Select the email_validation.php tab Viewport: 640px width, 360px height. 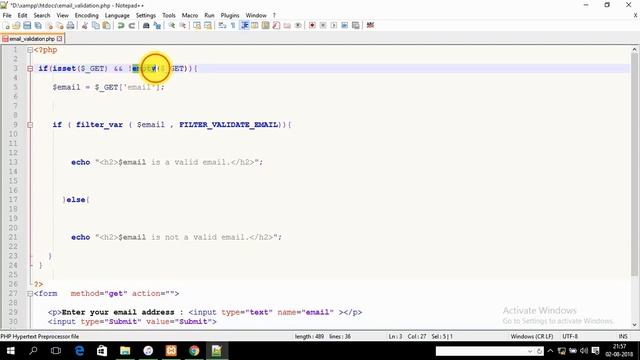coord(32,39)
